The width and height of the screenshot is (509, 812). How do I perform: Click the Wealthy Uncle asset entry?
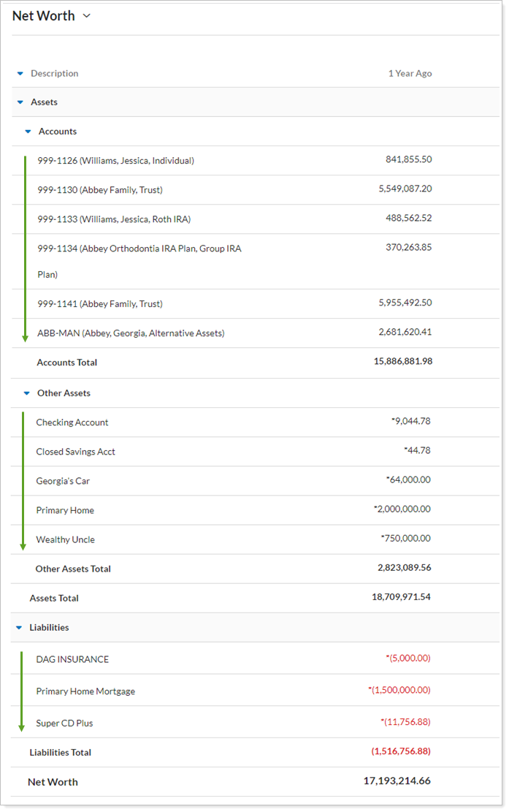[66, 539]
